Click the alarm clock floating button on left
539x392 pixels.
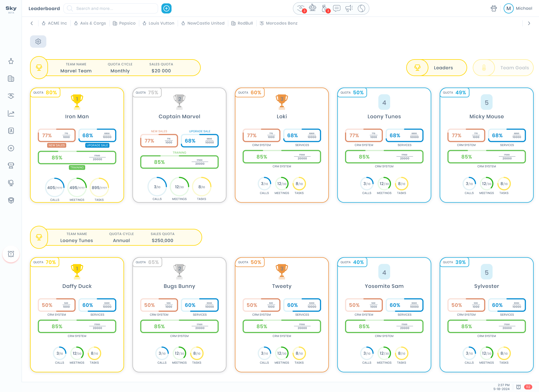pos(11,254)
